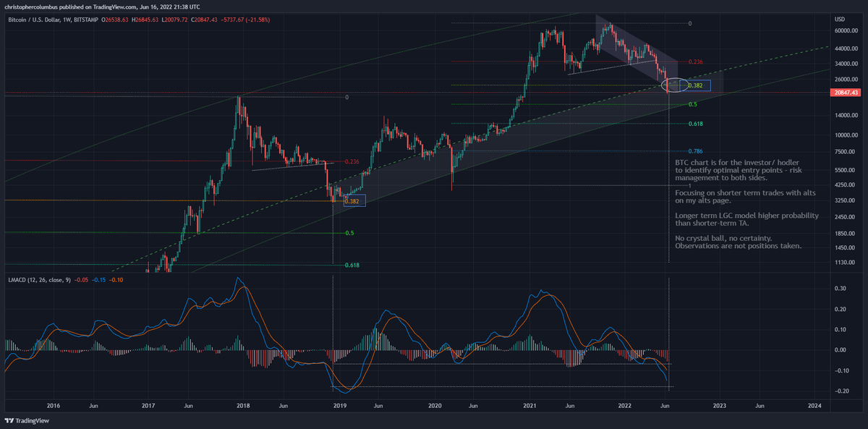868x429 pixels.
Task: Click the 2019 label on the time axis
Action: [x=339, y=406]
